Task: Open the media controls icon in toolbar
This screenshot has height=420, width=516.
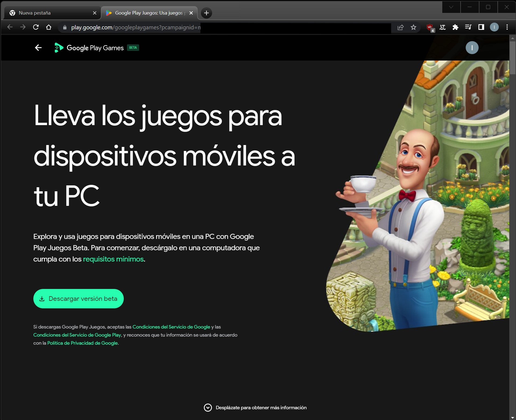Action: (x=468, y=27)
